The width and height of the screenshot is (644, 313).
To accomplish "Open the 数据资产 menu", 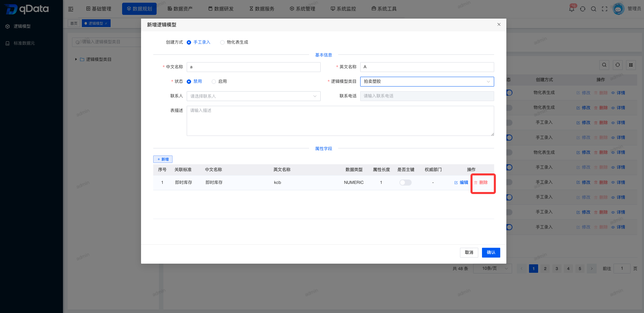I will point(180,9).
